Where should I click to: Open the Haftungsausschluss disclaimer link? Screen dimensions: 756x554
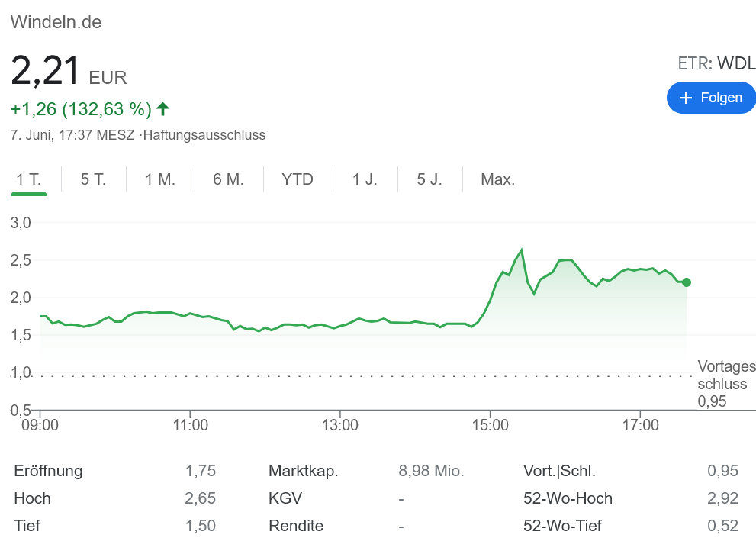click(x=204, y=135)
